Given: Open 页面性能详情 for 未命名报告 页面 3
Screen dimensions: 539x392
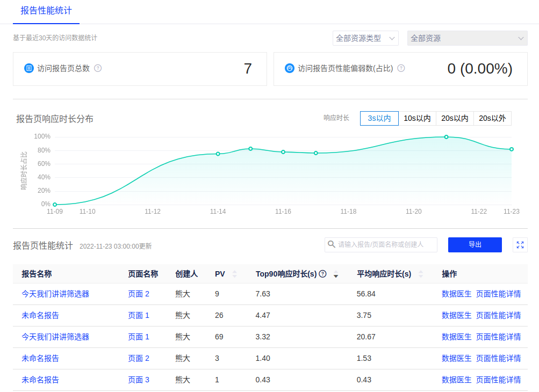Looking at the screenshot, I should [x=498, y=380].
